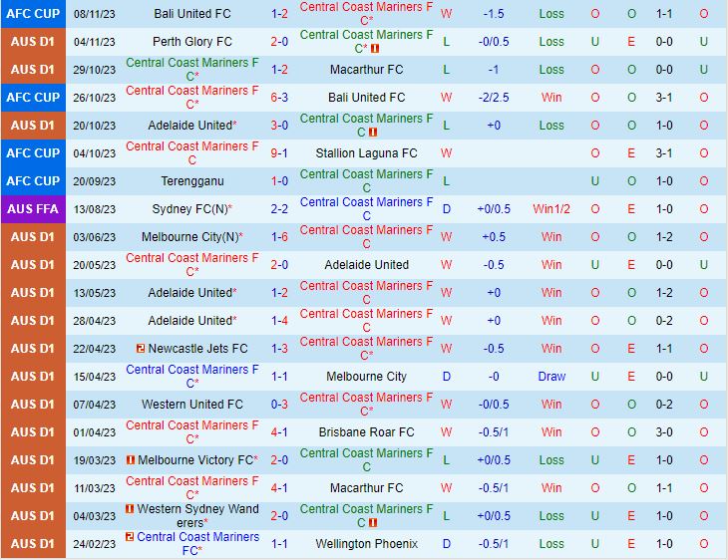Click the 1-3 score for Newcastle Jets

pos(279,349)
